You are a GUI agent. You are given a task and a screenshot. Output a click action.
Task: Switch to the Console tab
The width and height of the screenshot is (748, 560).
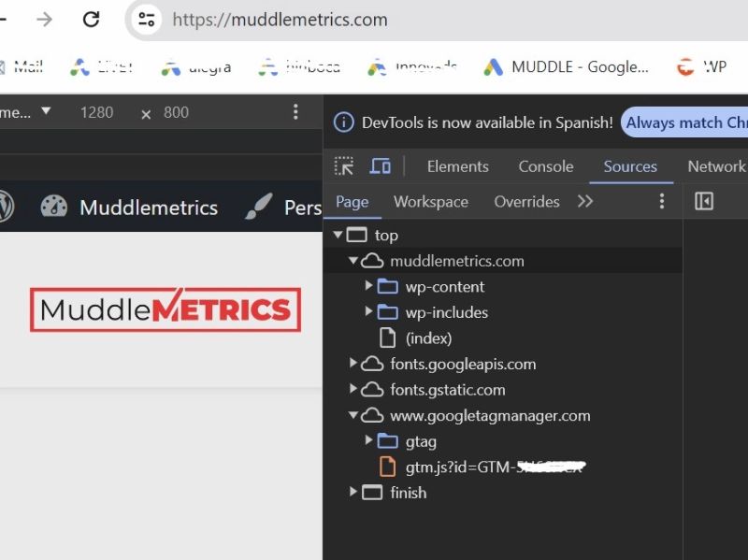[545, 166]
